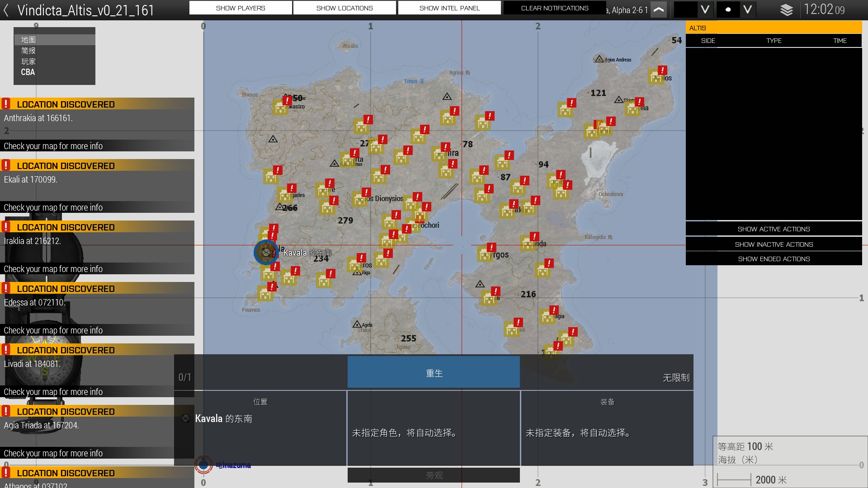The width and height of the screenshot is (868, 488).
Task: Click the text 'Anthrakia at 166161.'
Action: [x=38, y=118]
